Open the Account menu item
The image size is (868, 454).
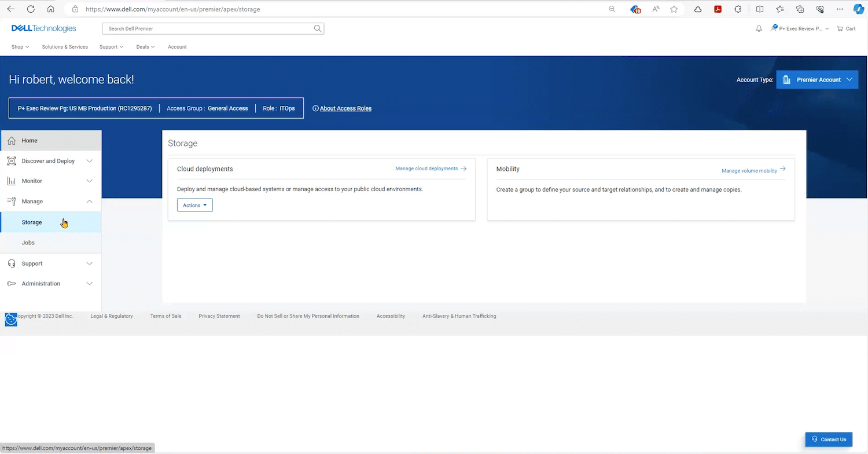[x=177, y=47]
